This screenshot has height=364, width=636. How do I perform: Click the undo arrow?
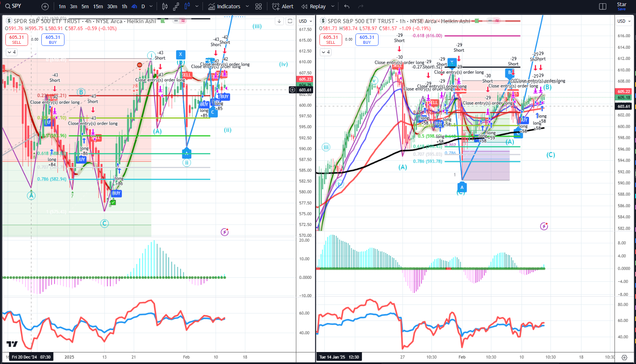347,7
